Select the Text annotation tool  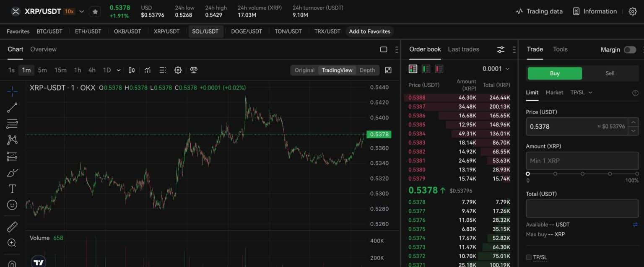[12, 189]
